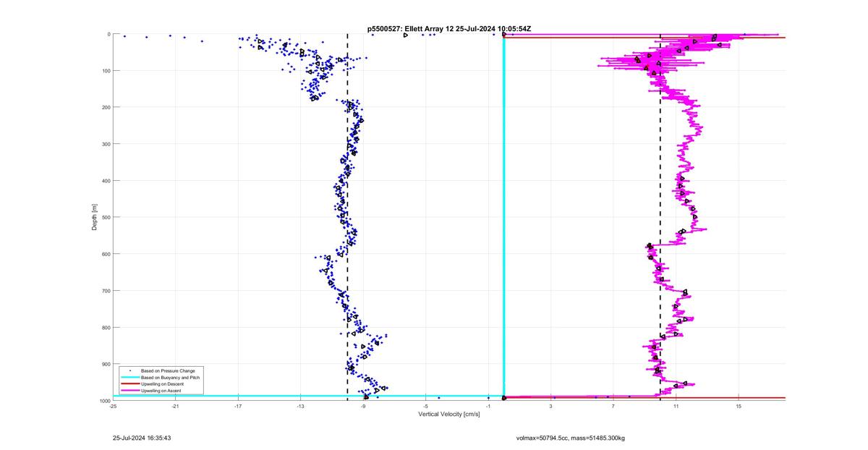868x450 pixels.
Task: Click the x-axis tick label '-21'
Action: (x=176, y=407)
